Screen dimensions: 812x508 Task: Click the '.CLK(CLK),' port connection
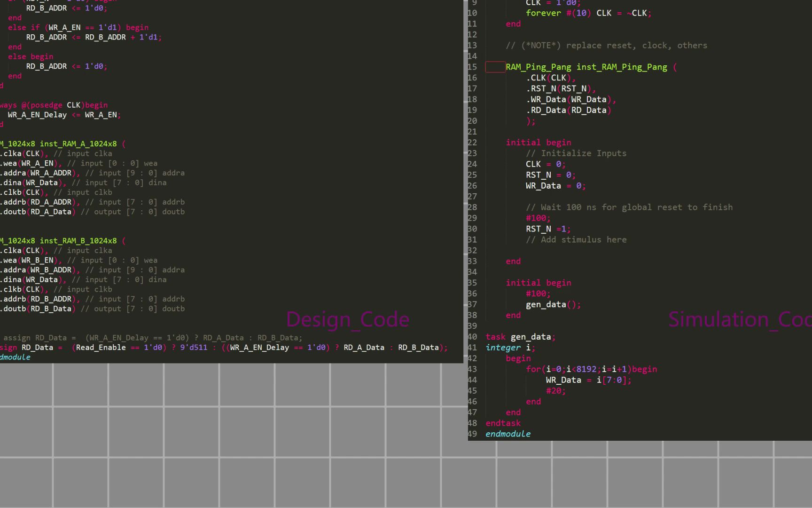point(551,78)
